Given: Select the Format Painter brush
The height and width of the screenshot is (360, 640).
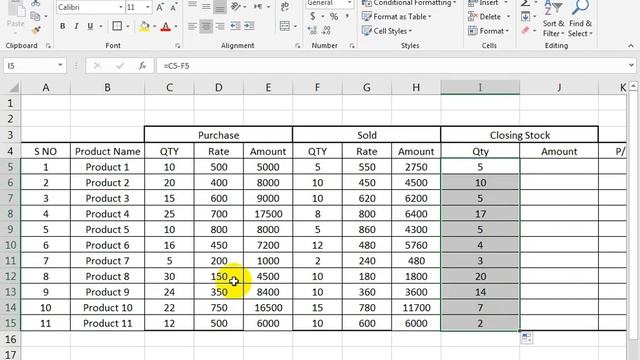Looking at the screenshot, I should [x=36, y=29].
